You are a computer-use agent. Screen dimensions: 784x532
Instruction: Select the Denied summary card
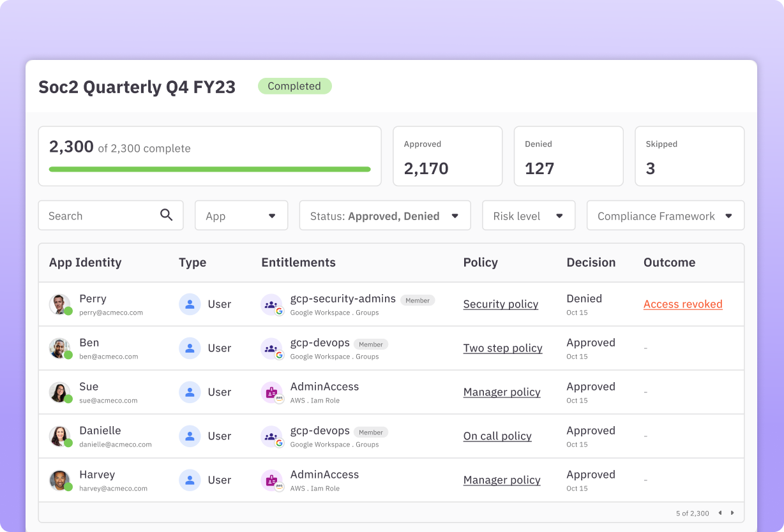[568, 156]
